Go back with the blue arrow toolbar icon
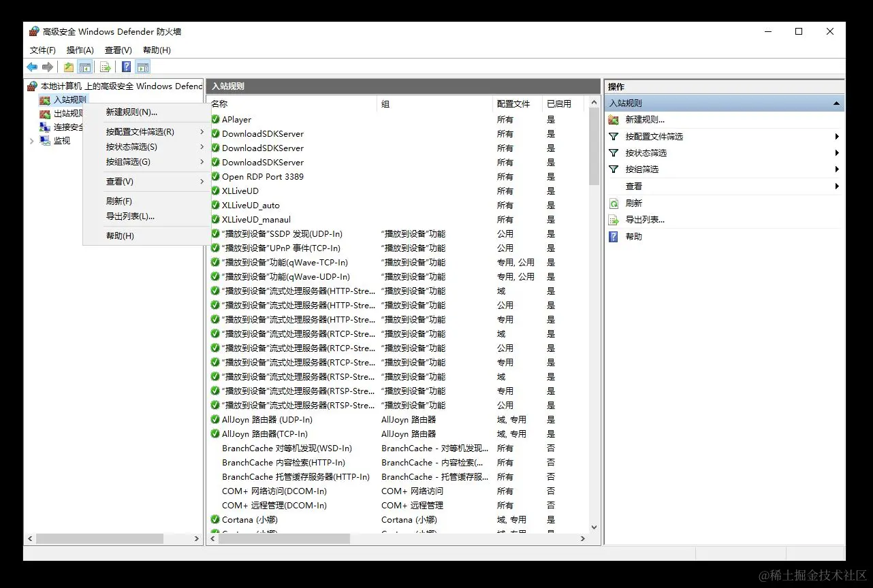This screenshot has height=588, width=873. point(32,67)
